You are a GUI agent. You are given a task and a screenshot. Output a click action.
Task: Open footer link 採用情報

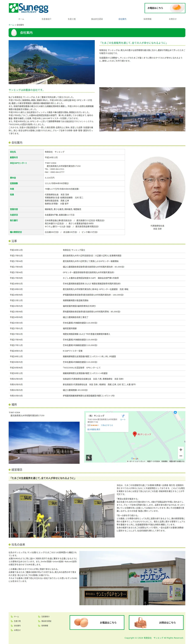(x=45, y=626)
